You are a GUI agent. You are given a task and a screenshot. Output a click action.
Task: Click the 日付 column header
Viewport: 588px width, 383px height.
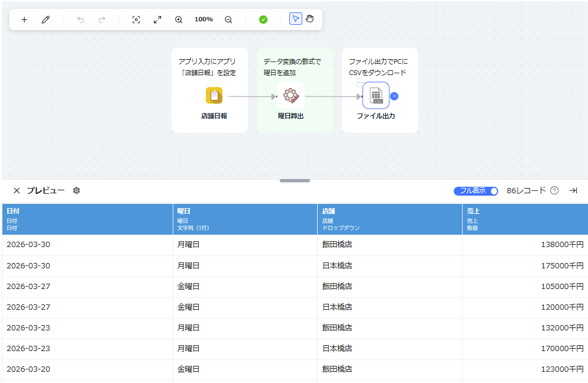88,219
